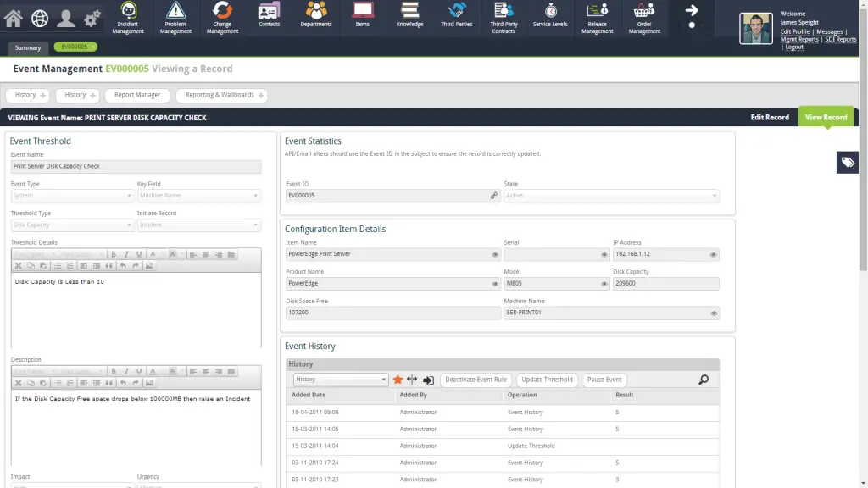868x488 pixels.
Task: Show more modules with the right arrow
Action: point(692,10)
